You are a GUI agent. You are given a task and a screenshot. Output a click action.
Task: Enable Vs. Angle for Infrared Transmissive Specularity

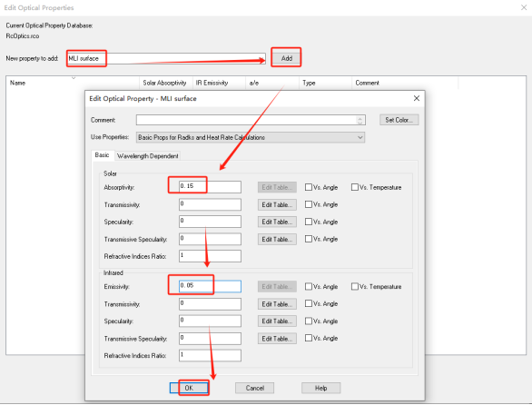(309, 338)
